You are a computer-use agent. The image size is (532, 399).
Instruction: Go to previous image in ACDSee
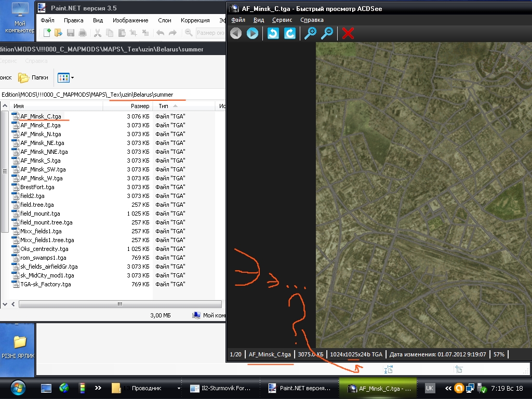click(x=236, y=34)
